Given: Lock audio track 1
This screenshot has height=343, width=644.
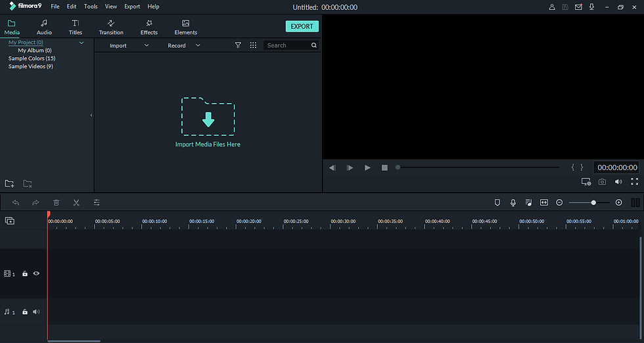Looking at the screenshot, I should pos(25,311).
